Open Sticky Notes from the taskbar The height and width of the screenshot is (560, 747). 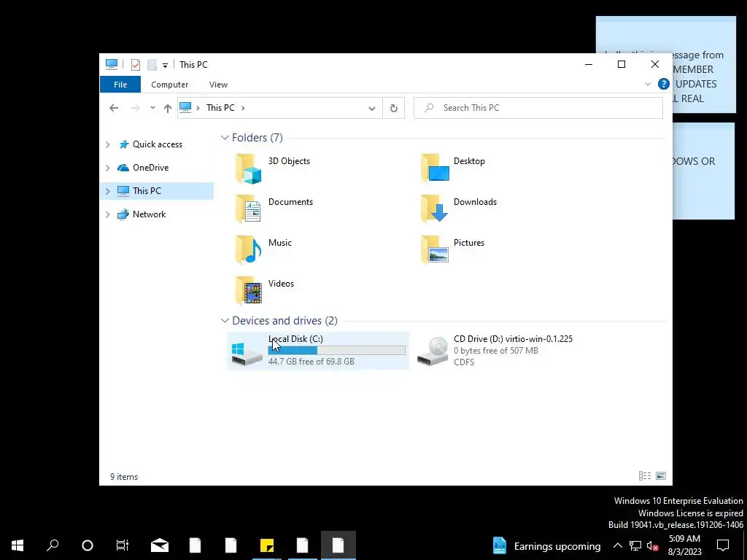pos(267,545)
